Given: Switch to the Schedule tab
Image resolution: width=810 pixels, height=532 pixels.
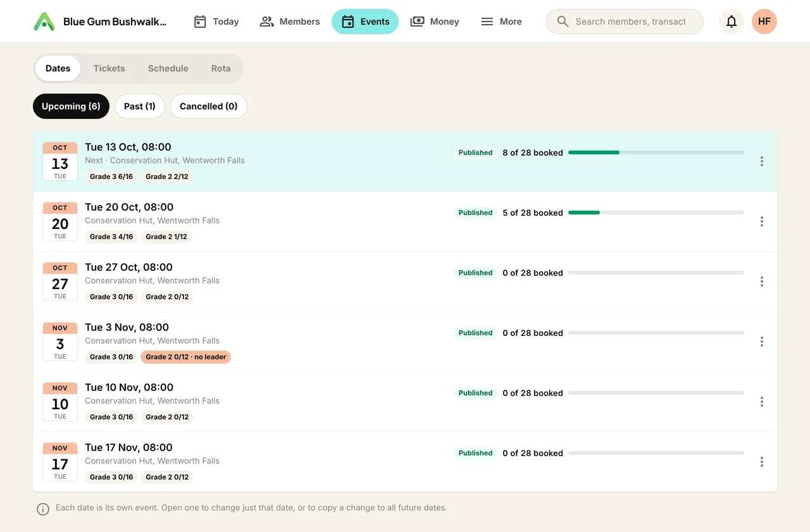Looking at the screenshot, I should click(x=168, y=68).
